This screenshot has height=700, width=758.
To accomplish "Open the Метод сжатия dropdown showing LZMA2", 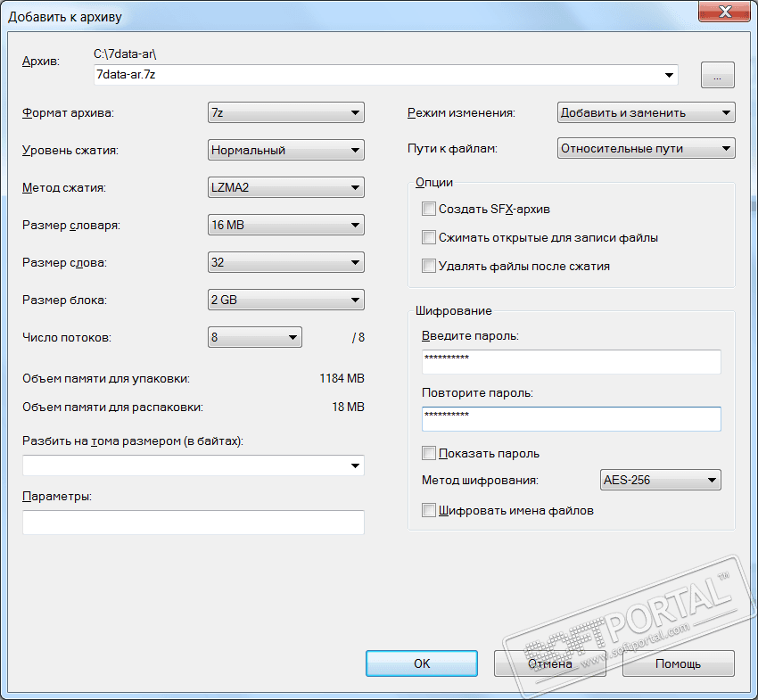I will pos(285,187).
